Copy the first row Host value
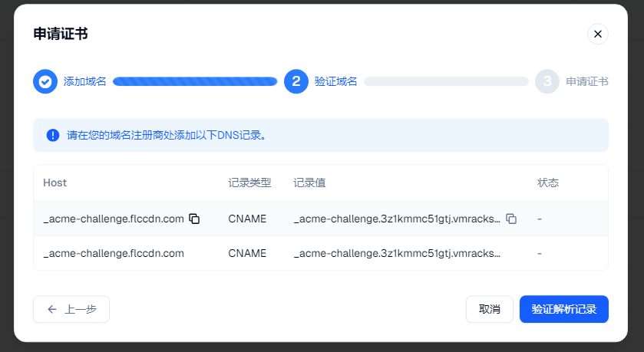 point(194,219)
